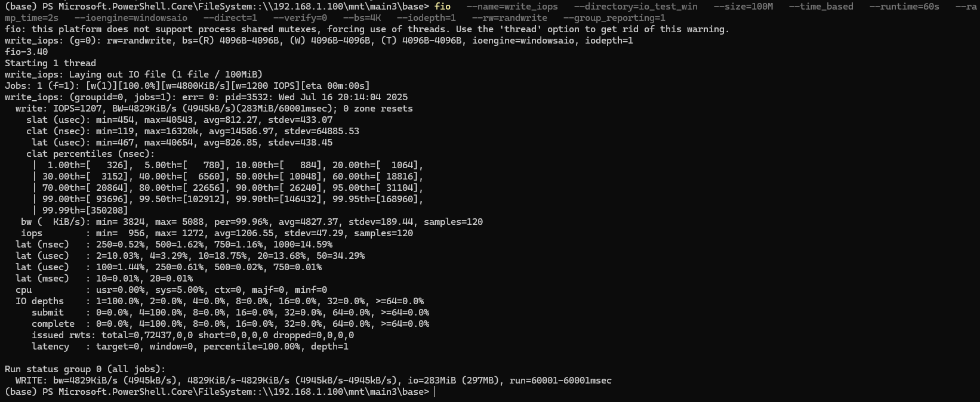The height and width of the screenshot is (402, 980).
Task: Click the --runtime=60s argument
Action: coord(904,7)
